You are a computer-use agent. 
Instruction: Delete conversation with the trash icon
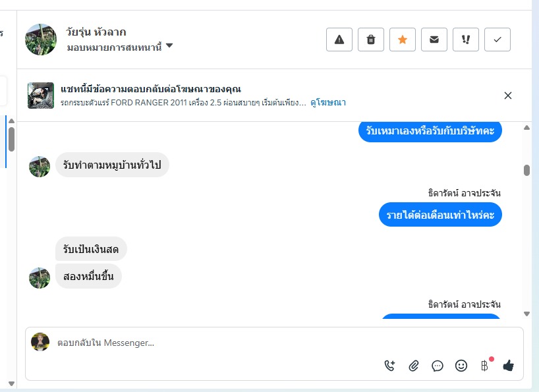371,40
